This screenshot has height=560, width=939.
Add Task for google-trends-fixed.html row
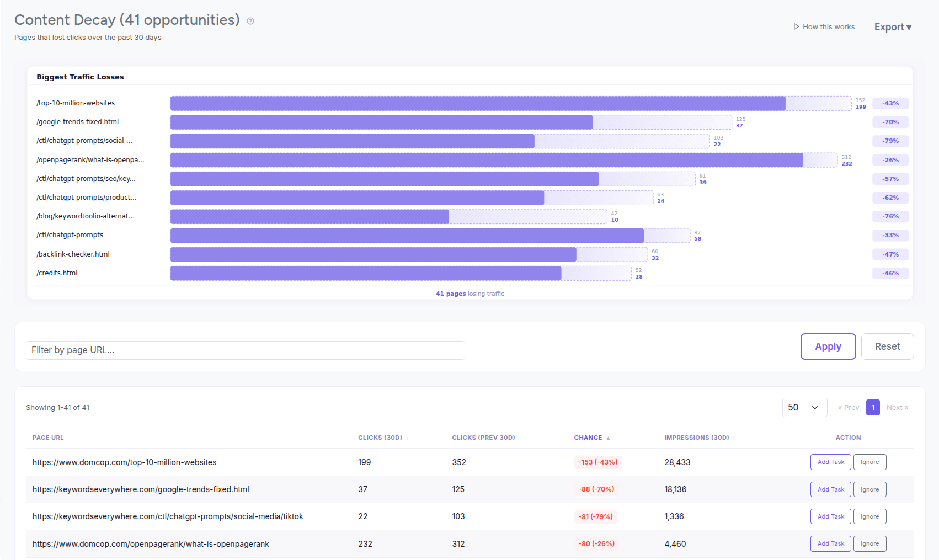[830, 489]
